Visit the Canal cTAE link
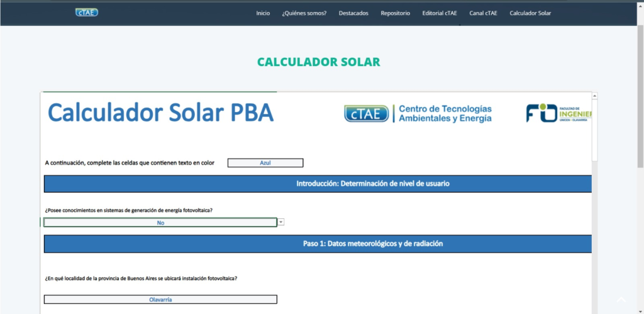644x314 pixels. (483, 13)
